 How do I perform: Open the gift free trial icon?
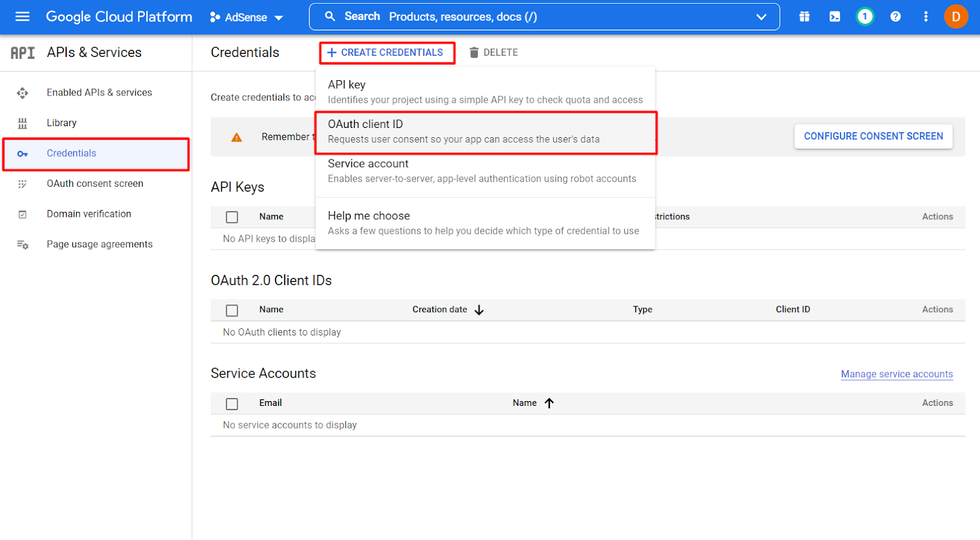coord(804,17)
